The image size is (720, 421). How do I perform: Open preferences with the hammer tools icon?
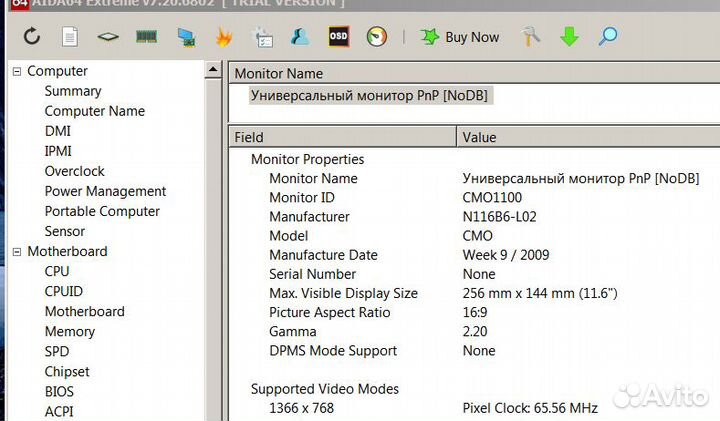pos(530,36)
